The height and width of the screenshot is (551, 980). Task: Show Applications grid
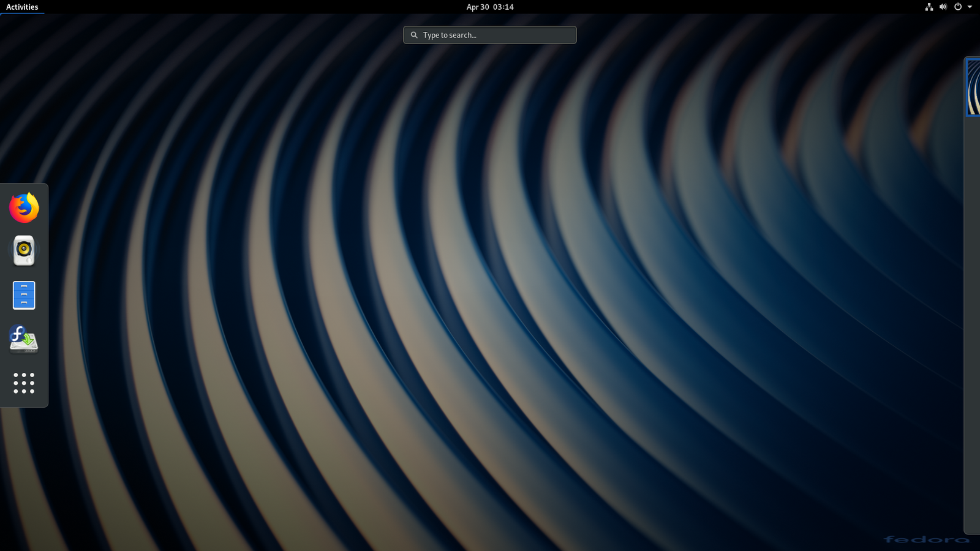tap(24, 383)
